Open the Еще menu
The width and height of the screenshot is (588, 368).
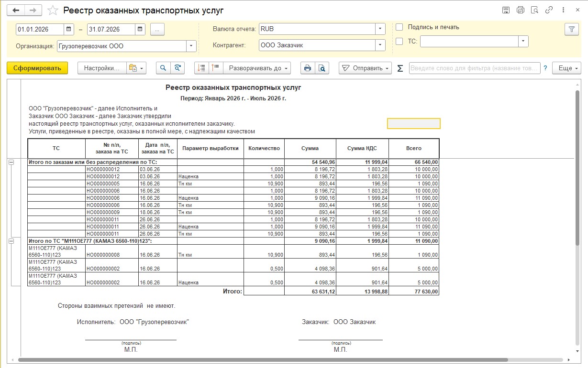pos(566,68)
